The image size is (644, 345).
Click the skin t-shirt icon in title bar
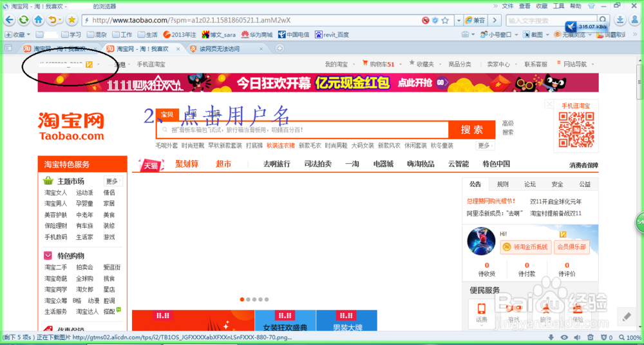(591, 6)
